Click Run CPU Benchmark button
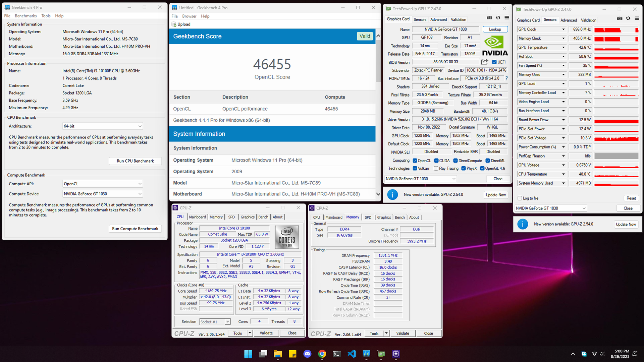 point(135,161)
